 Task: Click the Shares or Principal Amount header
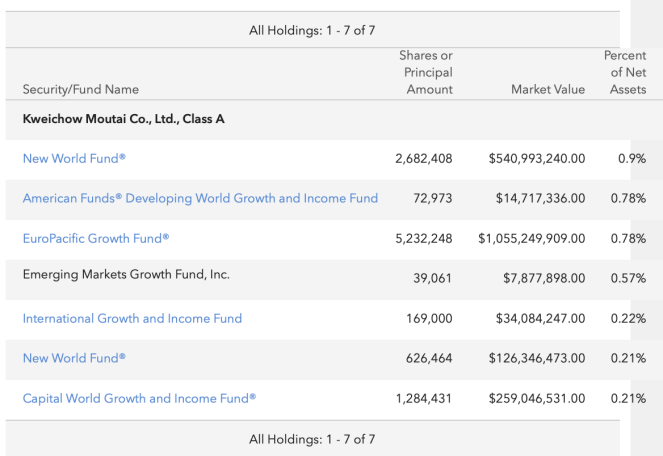pos(427,73)
